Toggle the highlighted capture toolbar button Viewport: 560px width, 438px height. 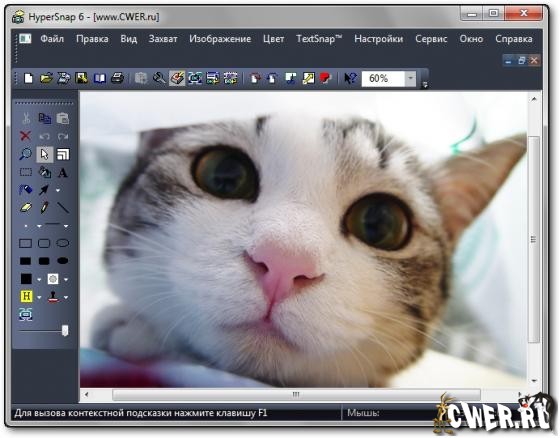177,78
